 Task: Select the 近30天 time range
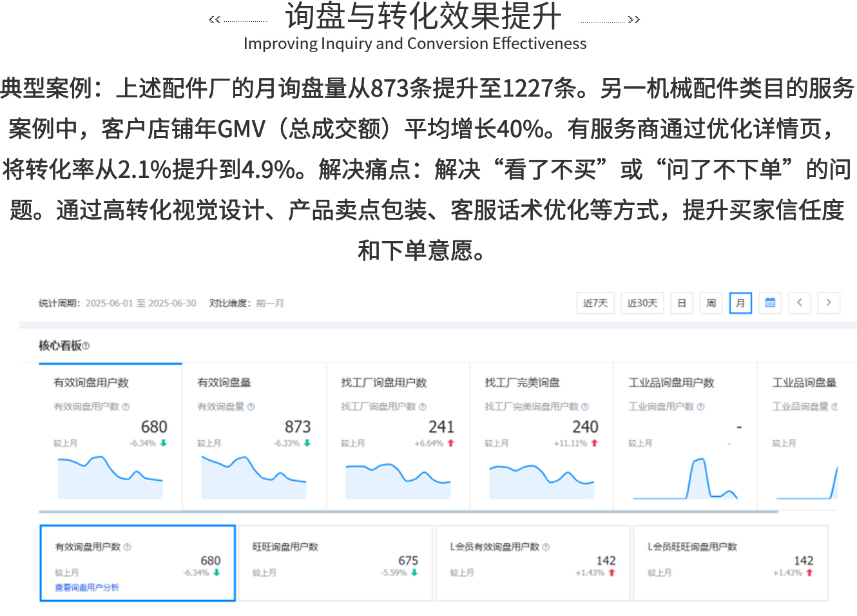(x=642, y=303)
